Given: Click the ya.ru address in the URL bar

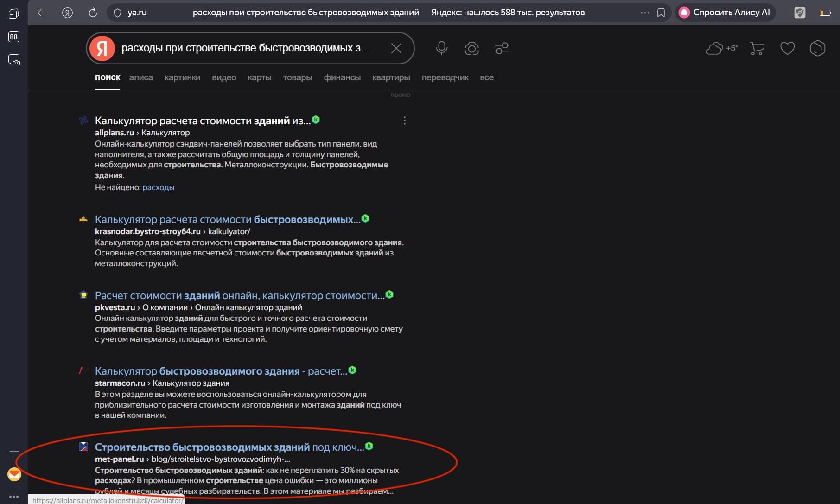Looking at the screenshot, I should point(137,13).
